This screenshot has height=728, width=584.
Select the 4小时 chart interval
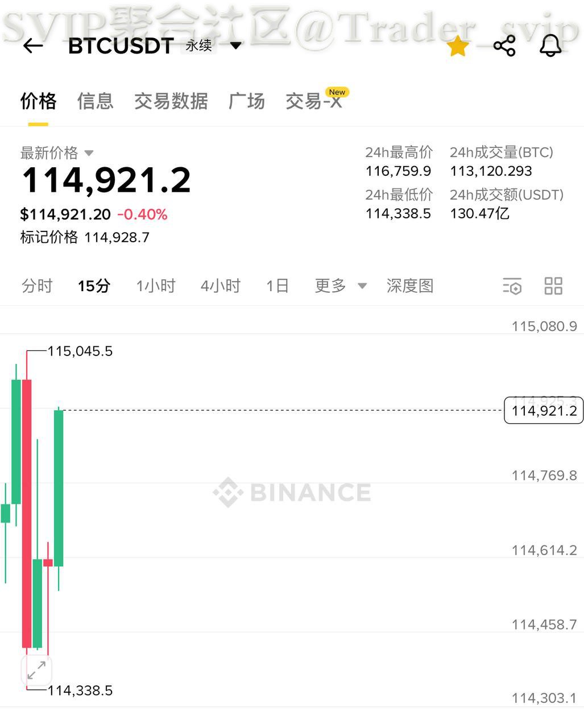pos(221,286)
